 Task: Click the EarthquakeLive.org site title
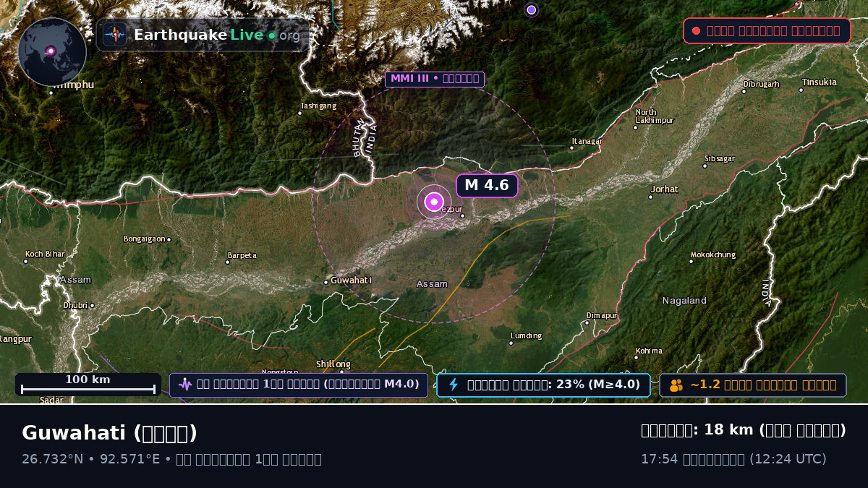pyautogui.click(x=217, y=35)
